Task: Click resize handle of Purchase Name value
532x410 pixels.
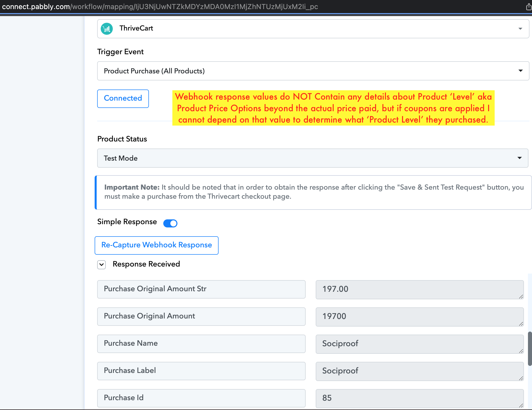Action: tap(521, 351)
